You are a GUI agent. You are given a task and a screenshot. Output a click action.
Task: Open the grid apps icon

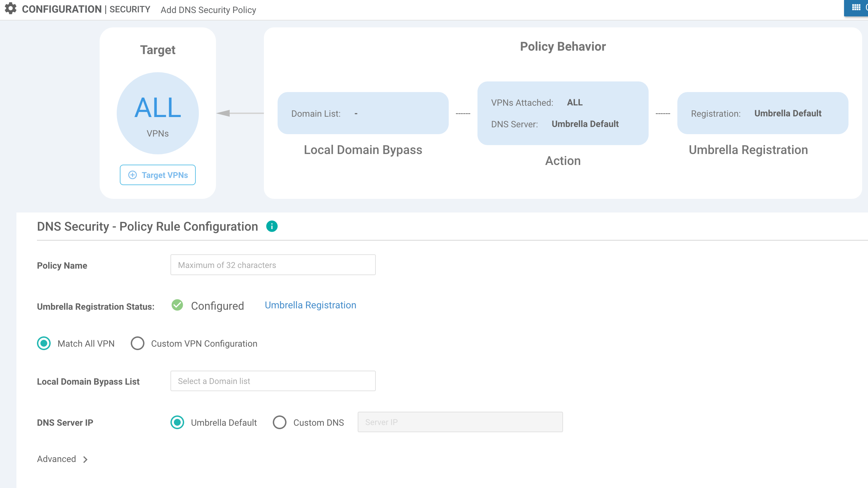tap(856, 8)
